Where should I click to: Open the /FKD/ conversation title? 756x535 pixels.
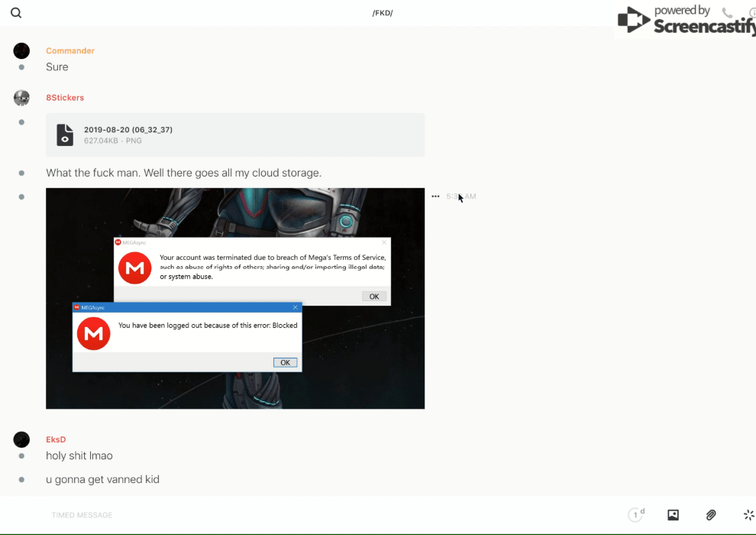click(x=383, y=13)
